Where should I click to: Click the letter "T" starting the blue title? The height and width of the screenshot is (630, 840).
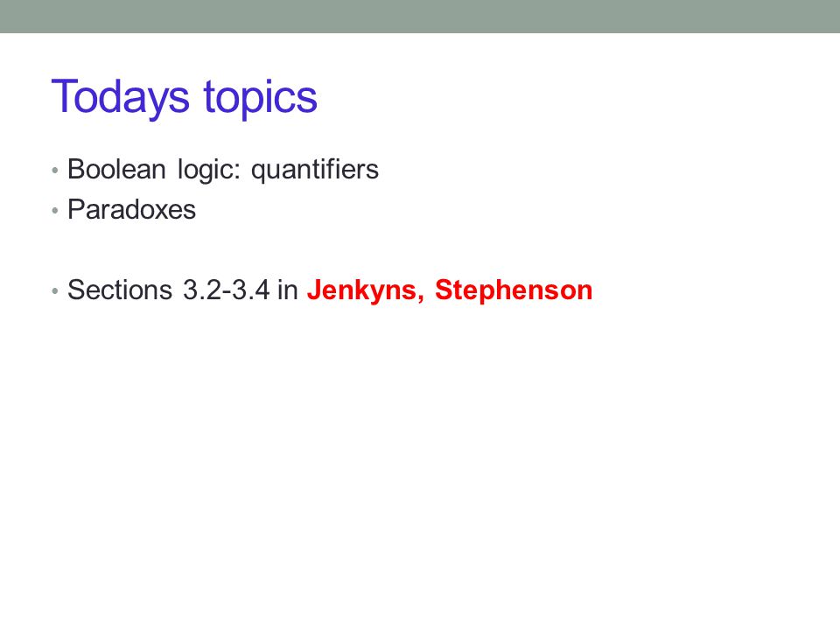coord(62,96)
